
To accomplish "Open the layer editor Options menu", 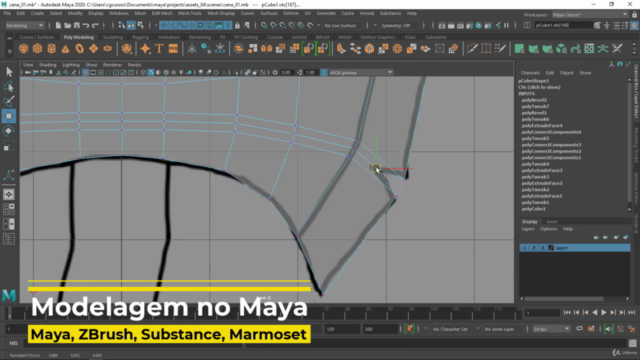I will coord(549,229).
